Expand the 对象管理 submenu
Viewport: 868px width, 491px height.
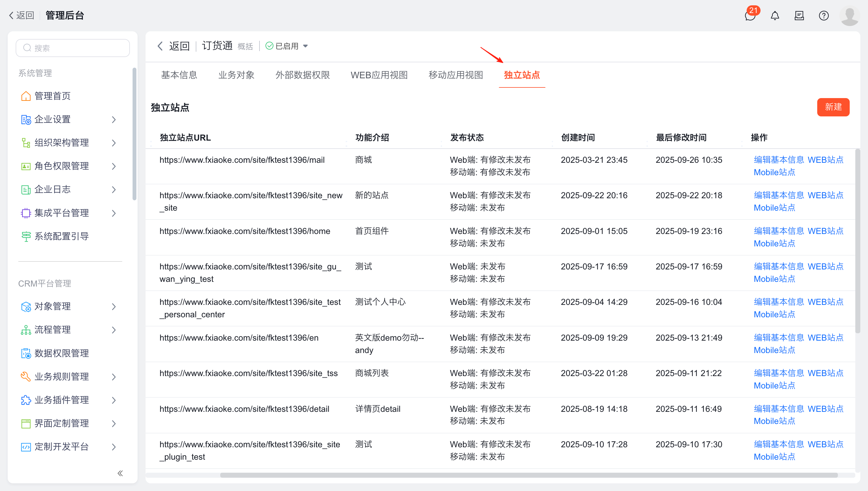[114, 306]
